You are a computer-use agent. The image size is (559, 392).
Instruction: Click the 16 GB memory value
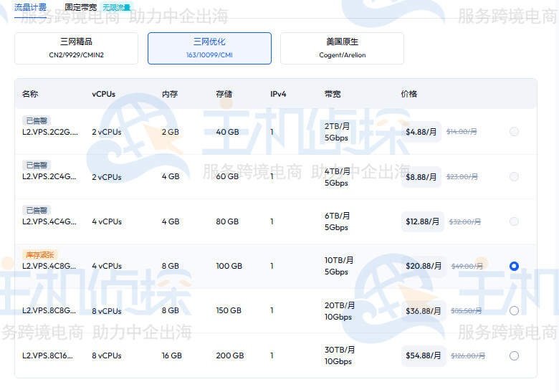pos(172,355)
